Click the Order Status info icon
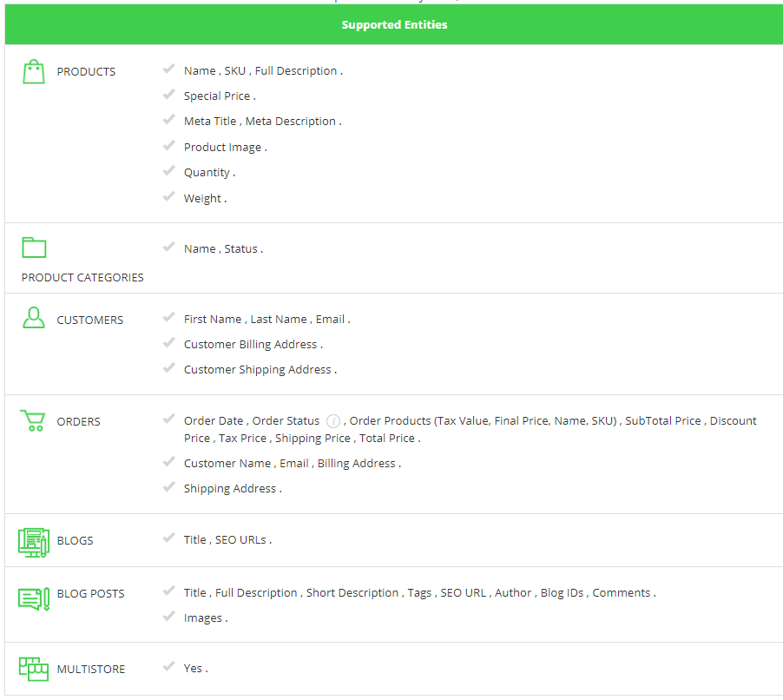The image size is (783, 700). (333, 421)
